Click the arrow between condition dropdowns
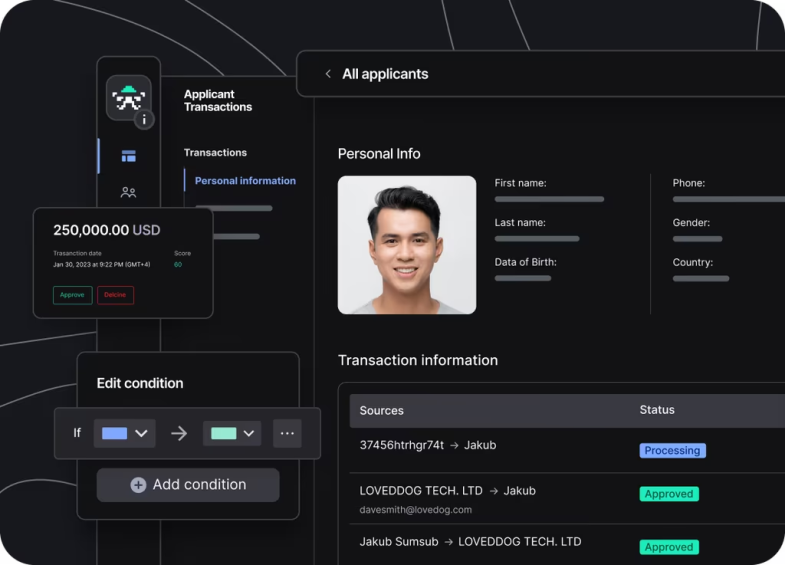 (179, 433)
